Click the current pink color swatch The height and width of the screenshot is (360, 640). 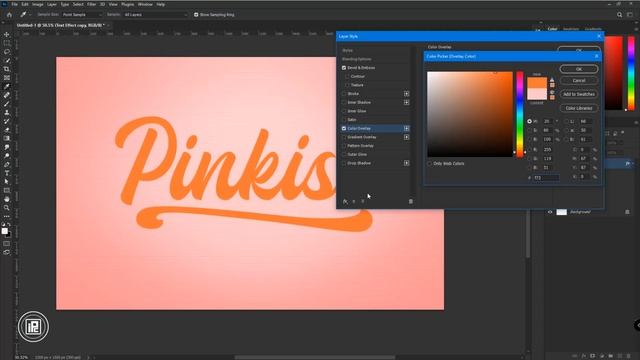coord(537,94)
